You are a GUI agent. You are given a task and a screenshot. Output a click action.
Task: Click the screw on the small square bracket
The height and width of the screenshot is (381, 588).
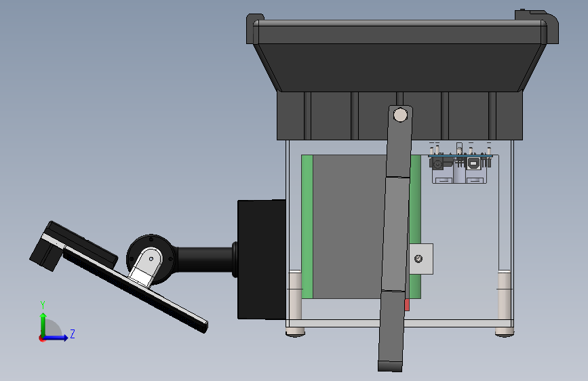tap(418, 258)
